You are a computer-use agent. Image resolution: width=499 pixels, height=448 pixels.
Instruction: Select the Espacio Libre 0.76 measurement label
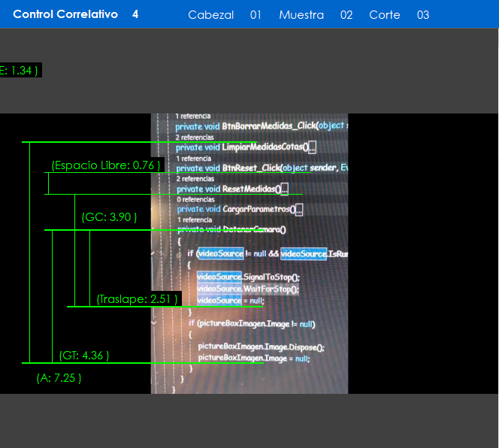(x=106, y=165)
